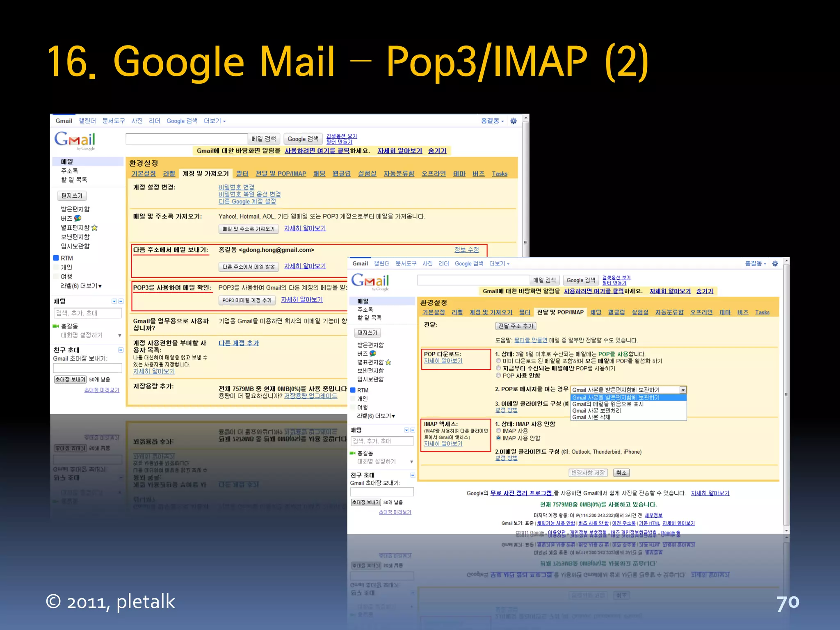This screenshot has height=630, width=840.
Task: Switch to '계정 및 가져오기' tab in front window
Action: 491,313
